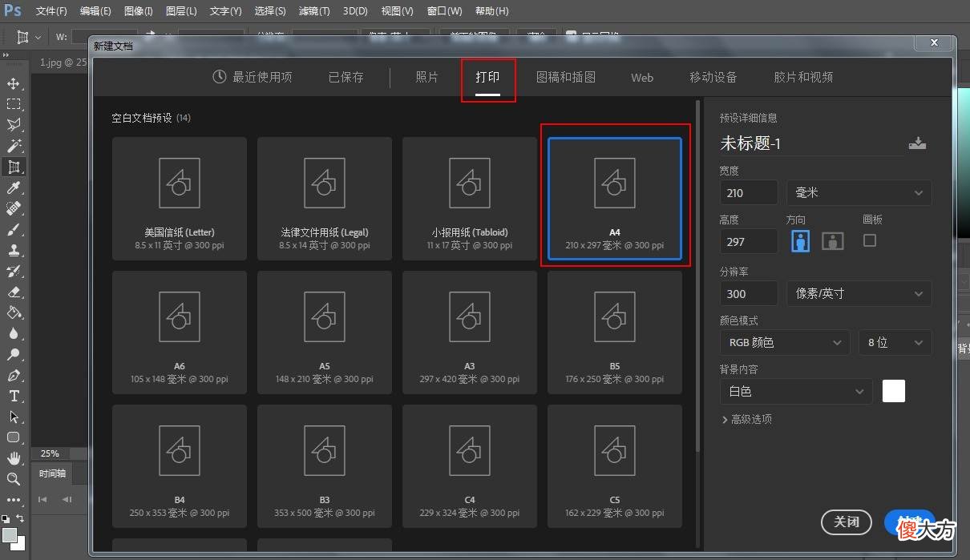
Task: Open the 毫米 width units dropdown
Action: point(859,193)
